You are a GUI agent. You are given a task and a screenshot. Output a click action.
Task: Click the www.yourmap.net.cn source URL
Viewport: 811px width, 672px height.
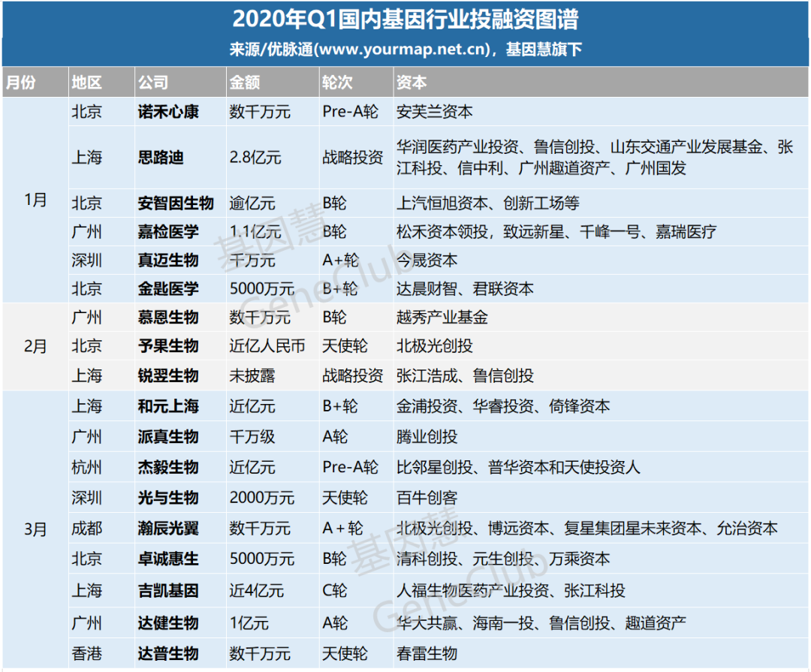405,50
